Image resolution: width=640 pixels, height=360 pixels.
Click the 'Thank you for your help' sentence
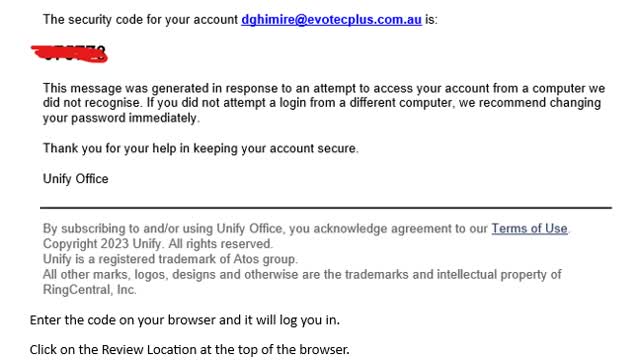point(200,148)
